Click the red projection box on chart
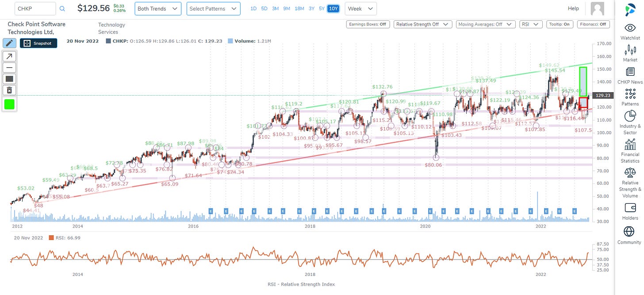The image size is (644, 295). click(583, 103)
